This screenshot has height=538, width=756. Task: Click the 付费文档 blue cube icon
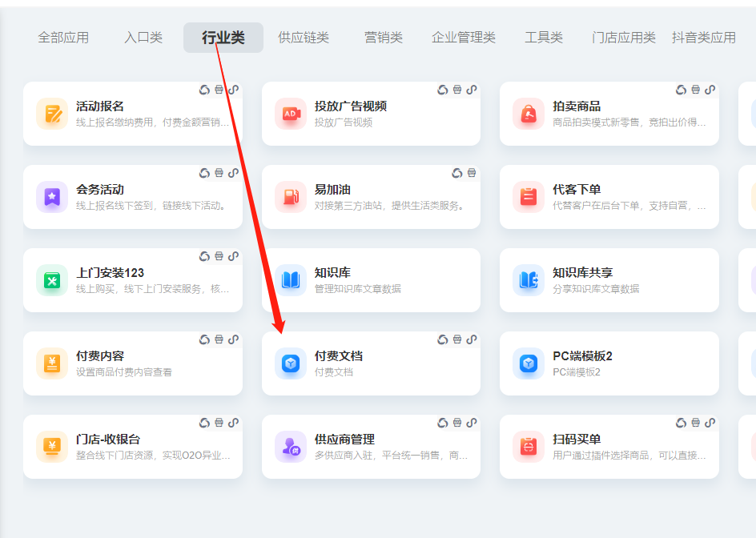point(290,363)
